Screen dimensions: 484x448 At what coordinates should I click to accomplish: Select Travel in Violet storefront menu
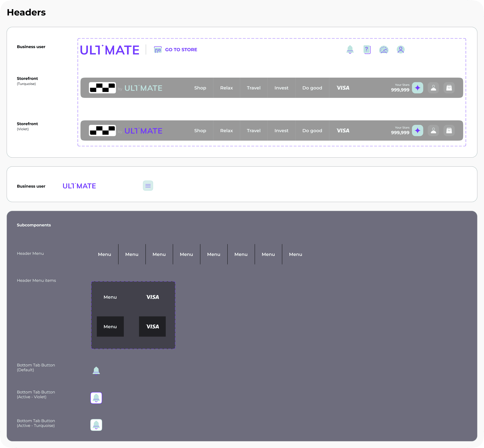254,131
